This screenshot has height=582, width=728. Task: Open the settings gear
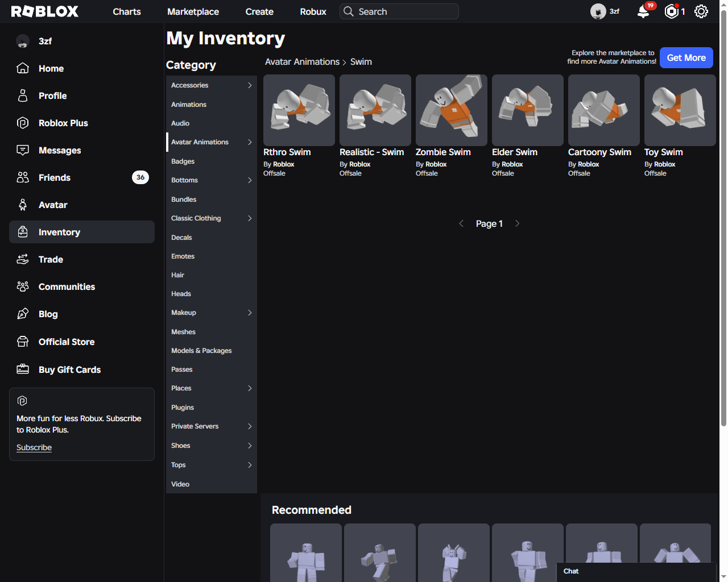click(x=701, y=11)
